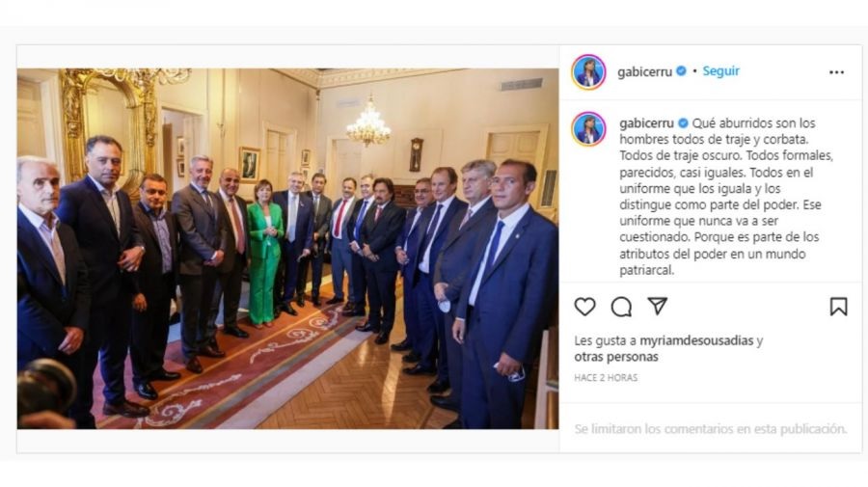The height and width of the screenshot is (487, 868).
Task: Click verified badge beside caption username
Action: coord(684,122)
